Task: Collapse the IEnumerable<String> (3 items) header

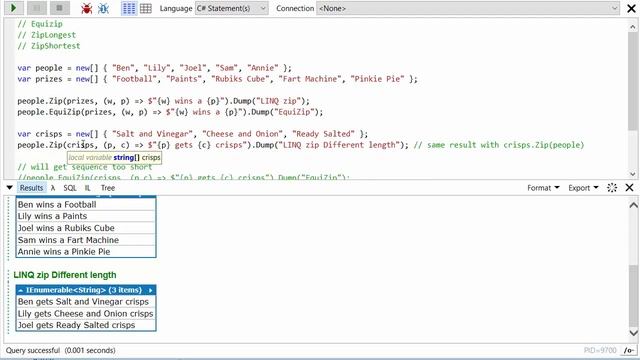Action: tap(20, 290)
